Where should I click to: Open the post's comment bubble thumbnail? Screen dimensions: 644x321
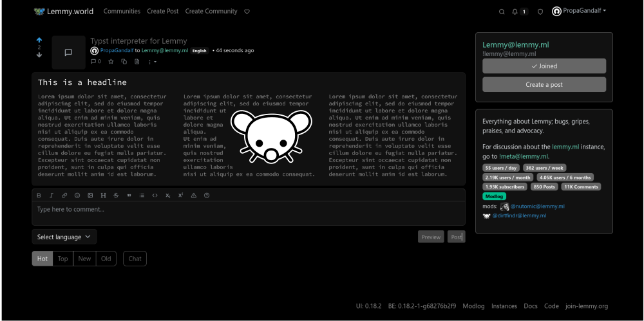pos(69,53)
